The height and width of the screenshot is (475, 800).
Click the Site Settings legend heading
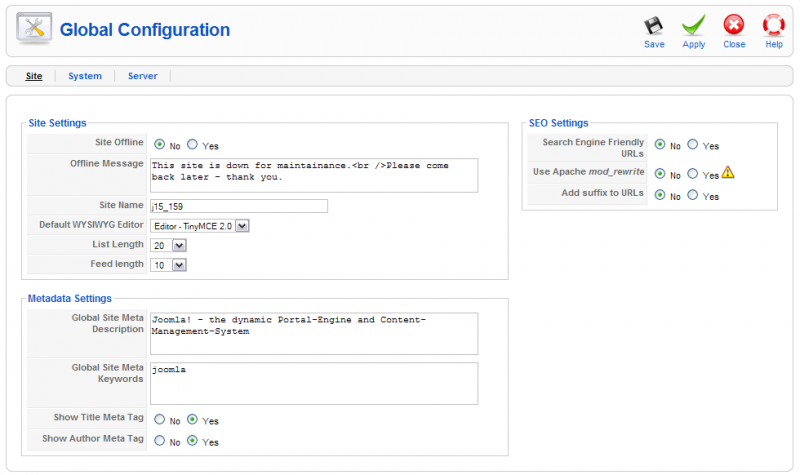click(57, 123)
